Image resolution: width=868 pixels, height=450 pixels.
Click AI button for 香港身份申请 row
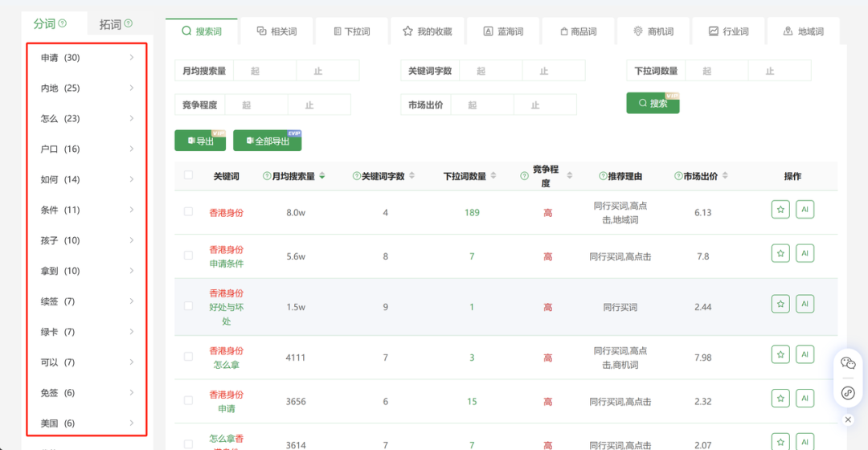(x=805, y=399)
